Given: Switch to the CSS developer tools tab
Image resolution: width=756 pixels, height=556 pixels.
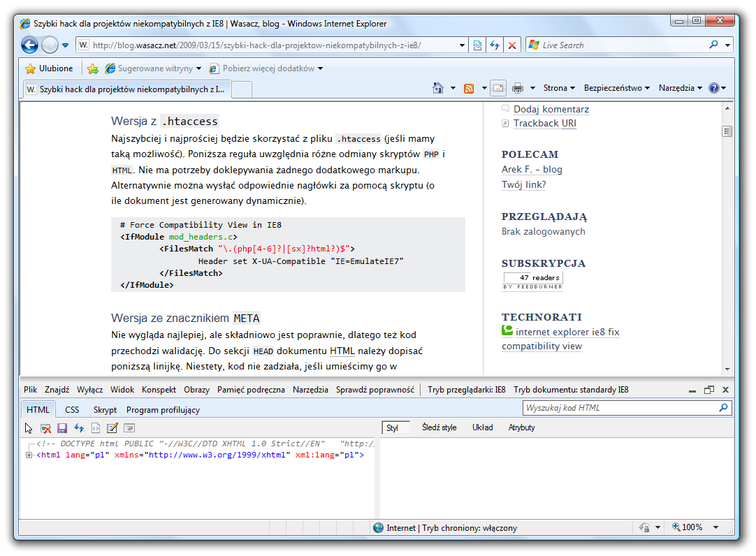Looking at the screenshot, I should (x=72, y=410).
